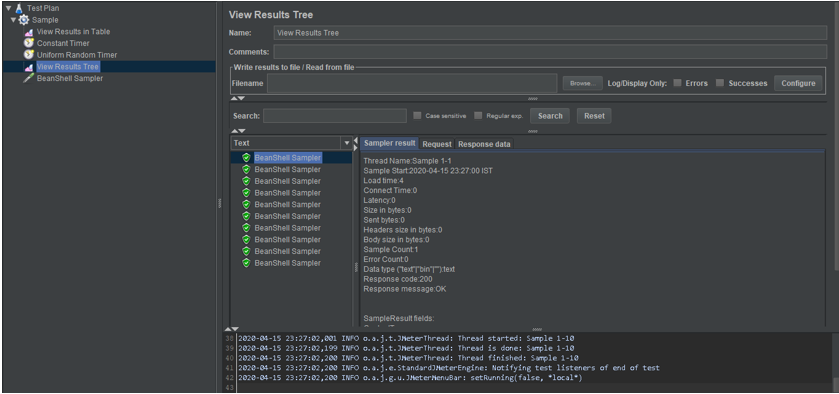Click the Sample thread group gear icon
This screenshot has width=839, height=394.
[x=24, y=20]
